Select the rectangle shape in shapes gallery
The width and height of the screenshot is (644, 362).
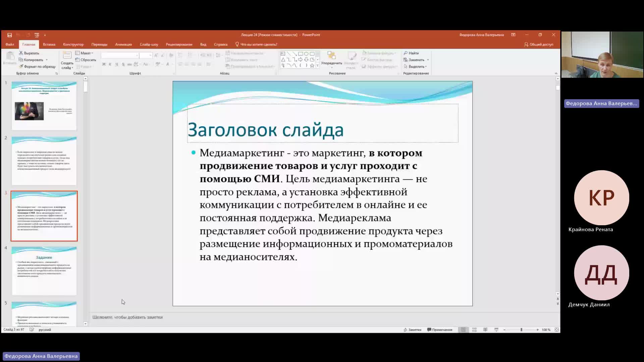point(301,54)
